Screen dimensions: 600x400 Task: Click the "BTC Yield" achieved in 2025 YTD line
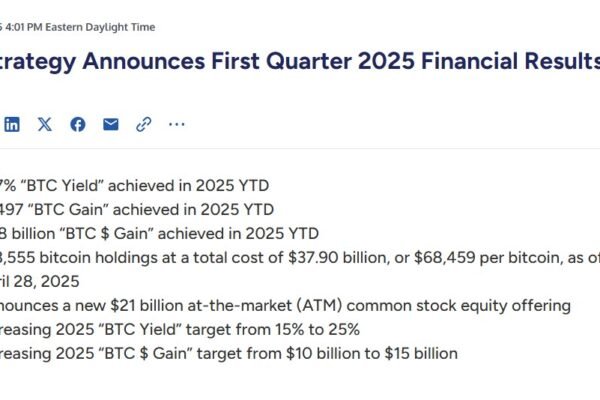[134, 186]
